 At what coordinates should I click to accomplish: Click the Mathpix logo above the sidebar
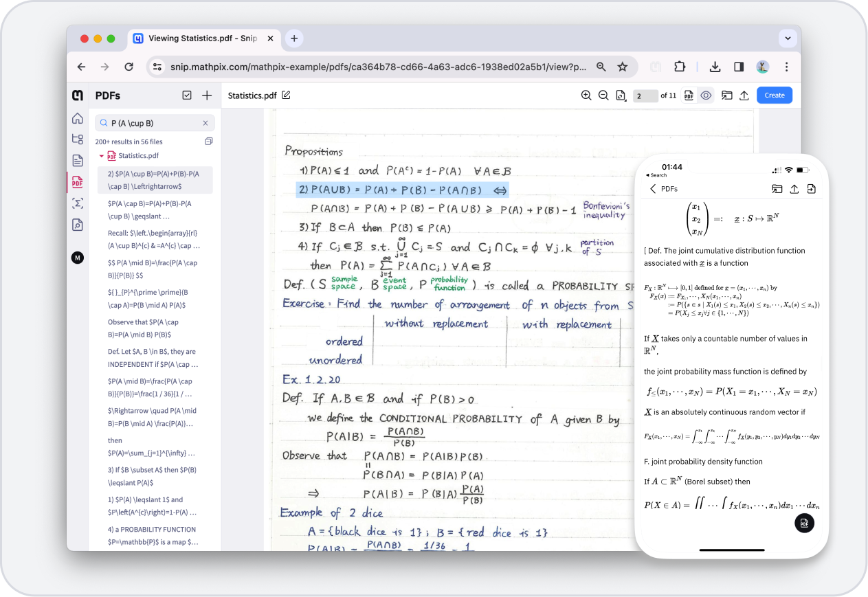click(x=78, y=95)
